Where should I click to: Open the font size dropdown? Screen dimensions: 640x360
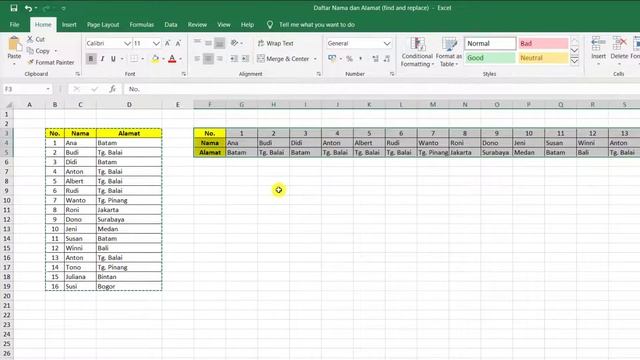(x=156, y=43)
